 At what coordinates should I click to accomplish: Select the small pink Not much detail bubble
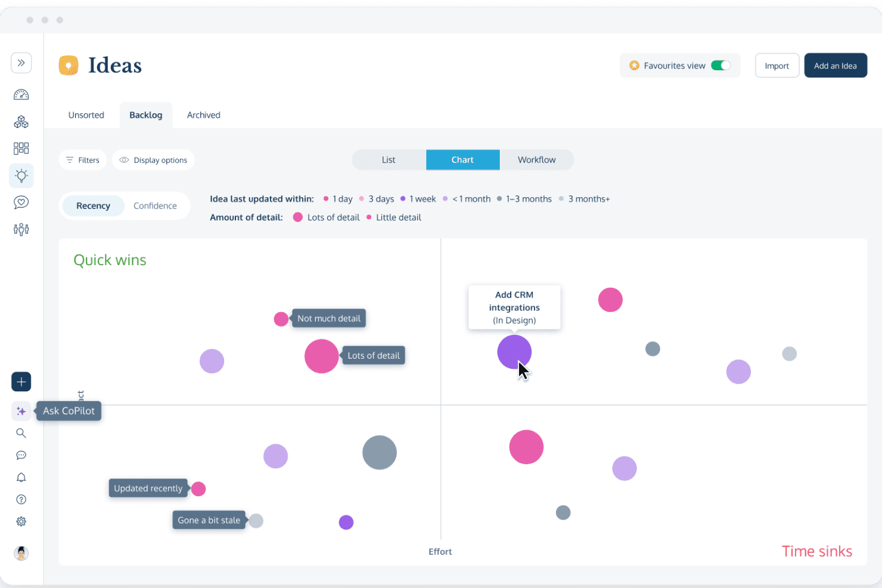281,319
